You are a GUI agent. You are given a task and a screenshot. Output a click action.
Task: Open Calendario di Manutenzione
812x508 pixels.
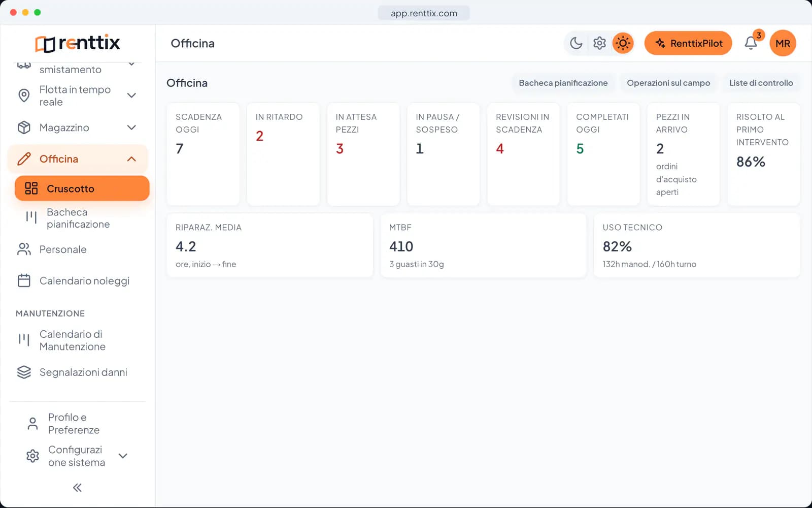(x=78, y=340)
